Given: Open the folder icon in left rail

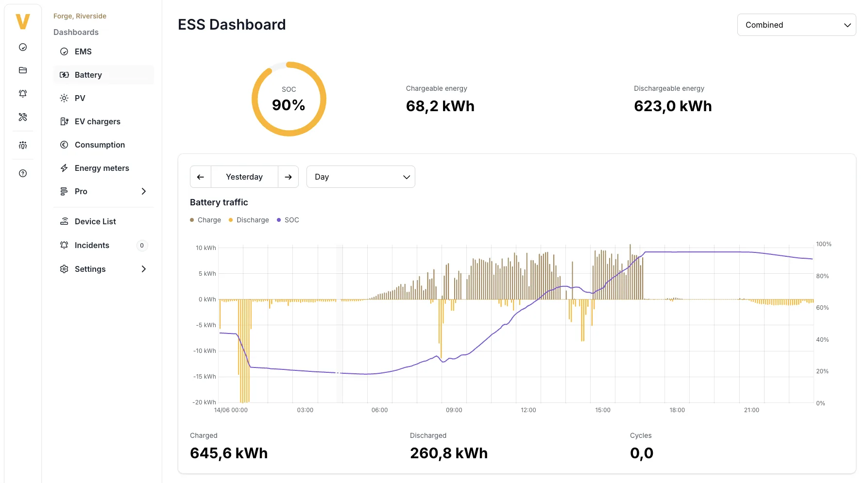Looking at the screenshot, I should (23, 70).
